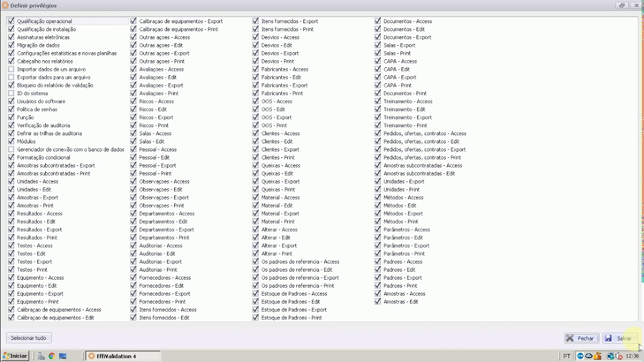Uncheck Resultados - Edit checkbox
644x362 pixels.
11,221
